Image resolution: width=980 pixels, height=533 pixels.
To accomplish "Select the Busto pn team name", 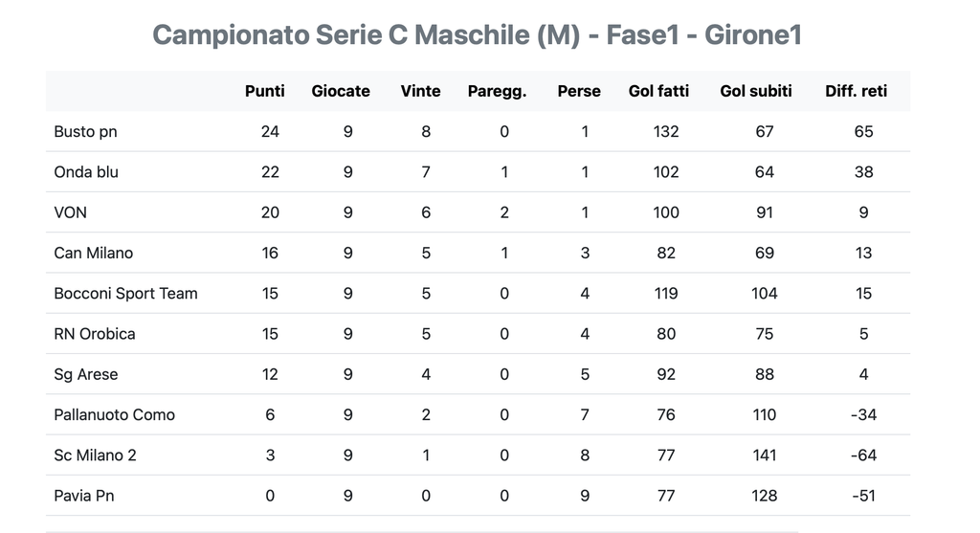I will (85, 131).
